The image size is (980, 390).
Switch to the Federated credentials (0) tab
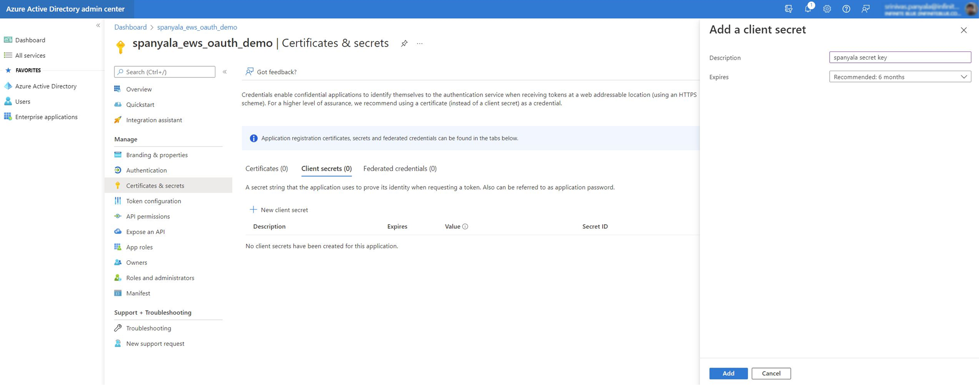(x=400, y=169)
